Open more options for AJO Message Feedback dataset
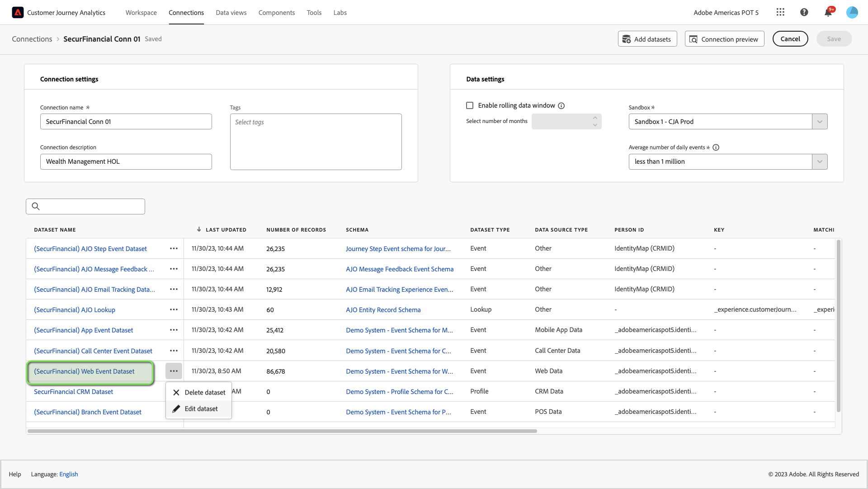 coord(174,269)
